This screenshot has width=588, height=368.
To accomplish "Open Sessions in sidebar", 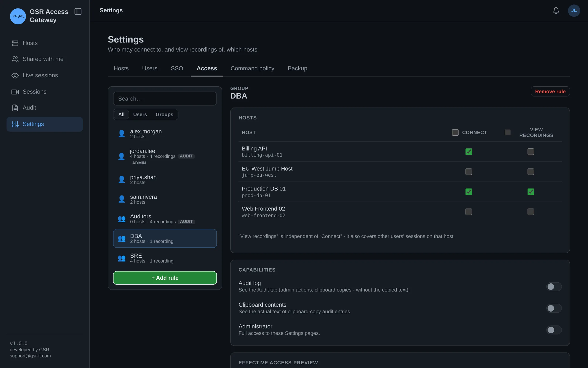I will pos(45,92).
